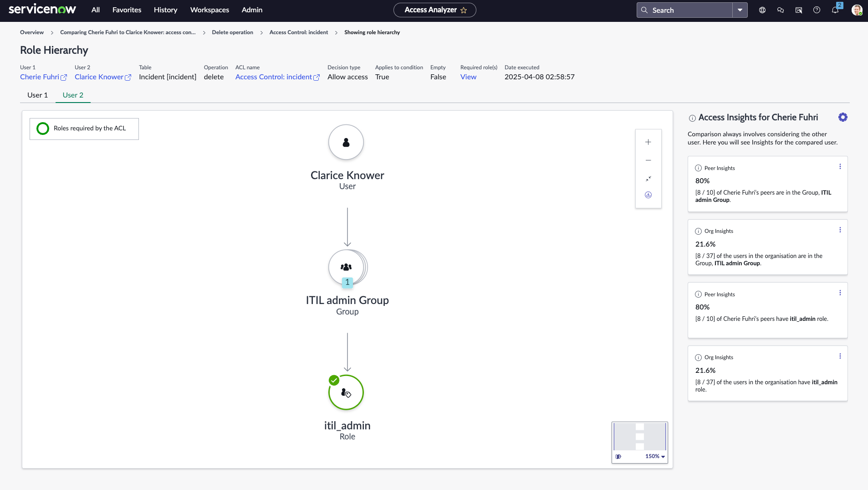This screenshot has width=868, height=490.
Task: Click info icon on first Peer Insights card
Action: pos(699,168)
